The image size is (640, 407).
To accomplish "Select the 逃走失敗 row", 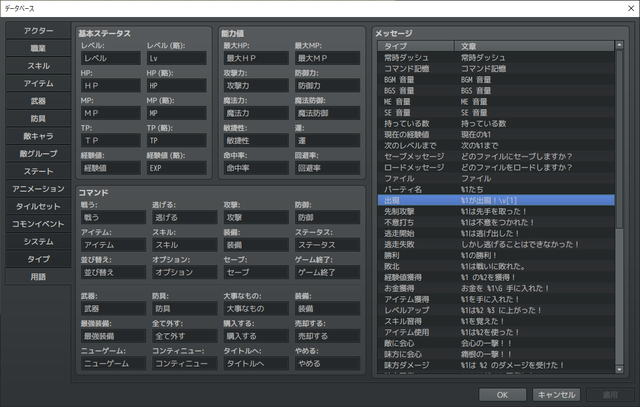I will 496,245.
